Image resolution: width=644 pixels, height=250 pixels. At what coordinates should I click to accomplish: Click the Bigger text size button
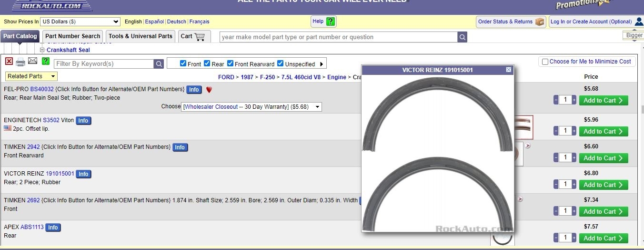pyautogui.click(x=634, y=35)
